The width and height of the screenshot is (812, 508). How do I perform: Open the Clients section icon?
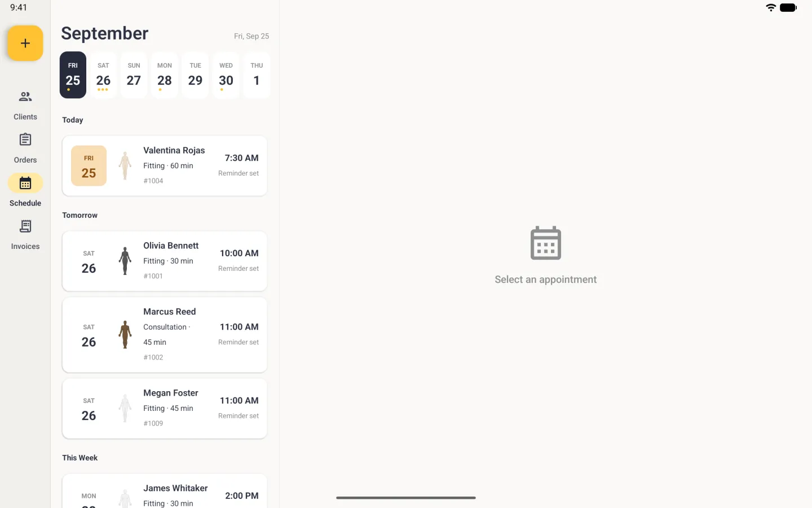pyautogui.click(x=25, y=97)
